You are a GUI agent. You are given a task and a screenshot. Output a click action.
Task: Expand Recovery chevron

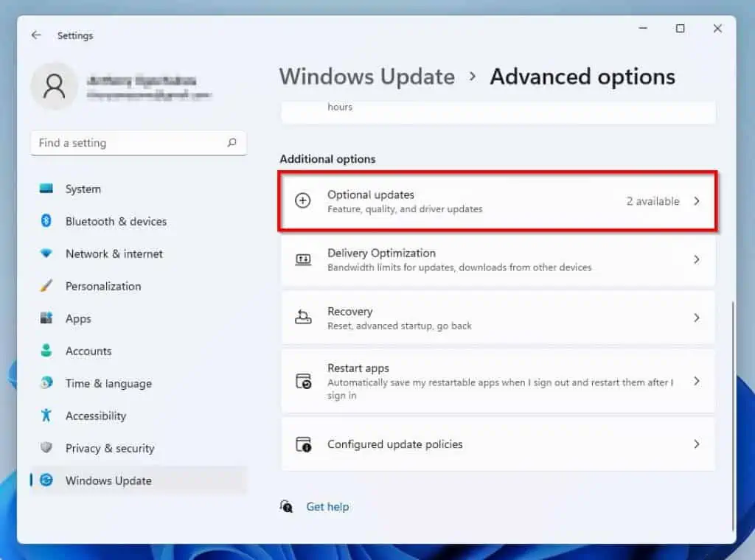tap(697, 318)
